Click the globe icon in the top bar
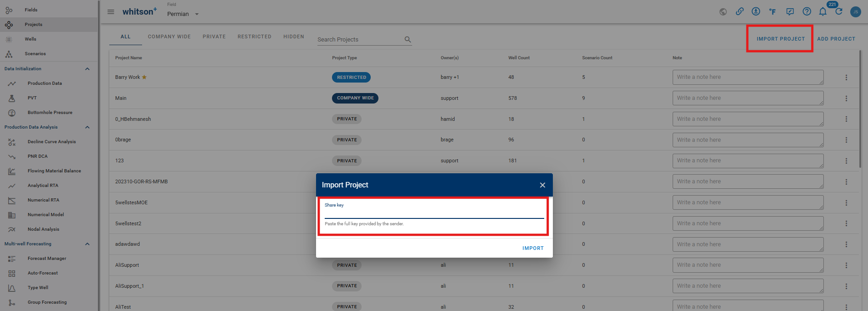This screenshot has width=868, height=311. pos(723,12)
